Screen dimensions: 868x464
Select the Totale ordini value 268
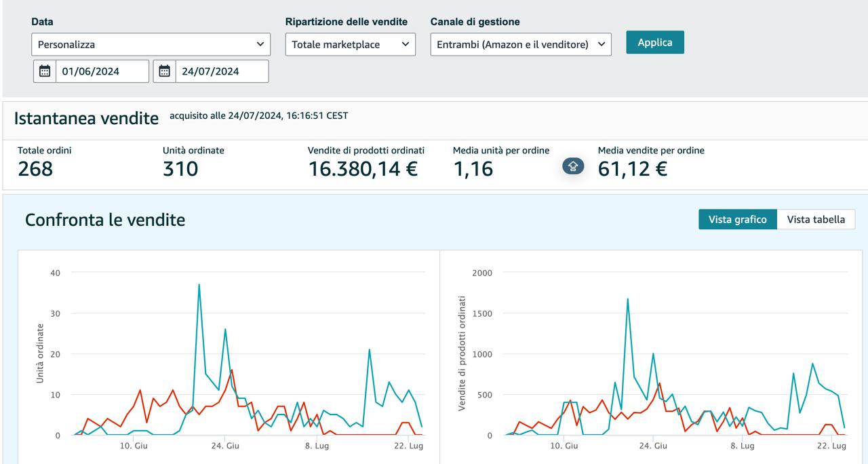coord(35,168)
